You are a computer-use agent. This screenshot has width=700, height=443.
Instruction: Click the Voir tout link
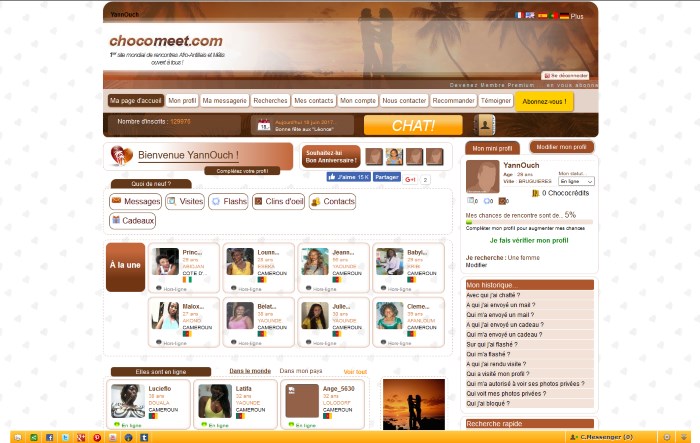tap(355, 372)
